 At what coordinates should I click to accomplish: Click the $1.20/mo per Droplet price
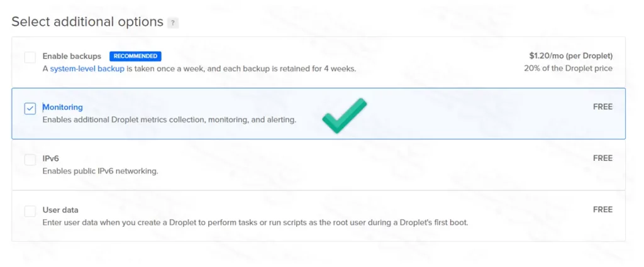571,56
